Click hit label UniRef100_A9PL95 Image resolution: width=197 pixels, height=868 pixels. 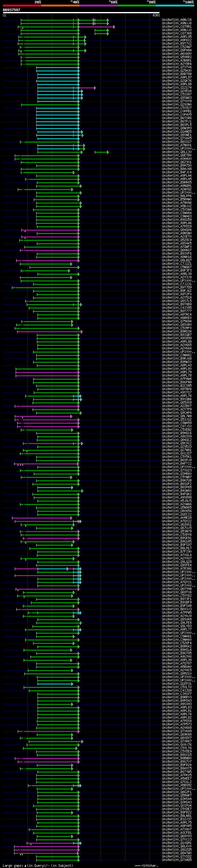pos(177,37)
